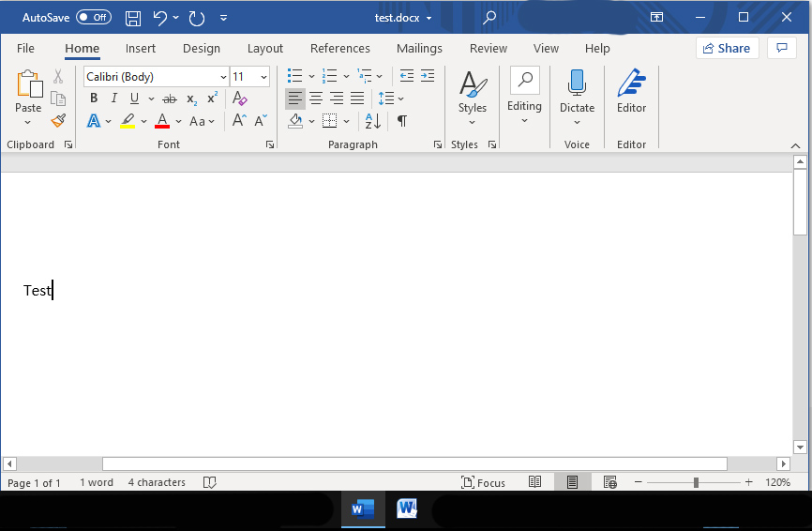
Task: Undo the last action
Action: [160, 18]
